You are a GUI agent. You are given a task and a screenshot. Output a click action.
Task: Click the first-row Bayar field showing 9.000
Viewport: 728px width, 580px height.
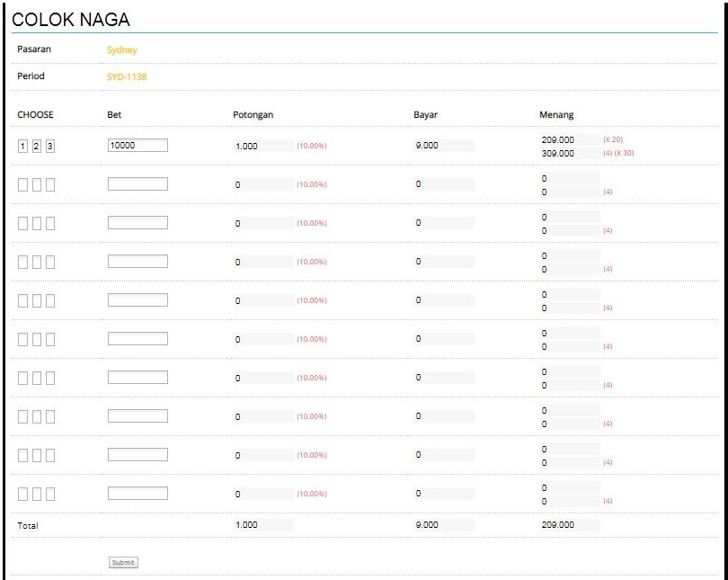point(444,146)
